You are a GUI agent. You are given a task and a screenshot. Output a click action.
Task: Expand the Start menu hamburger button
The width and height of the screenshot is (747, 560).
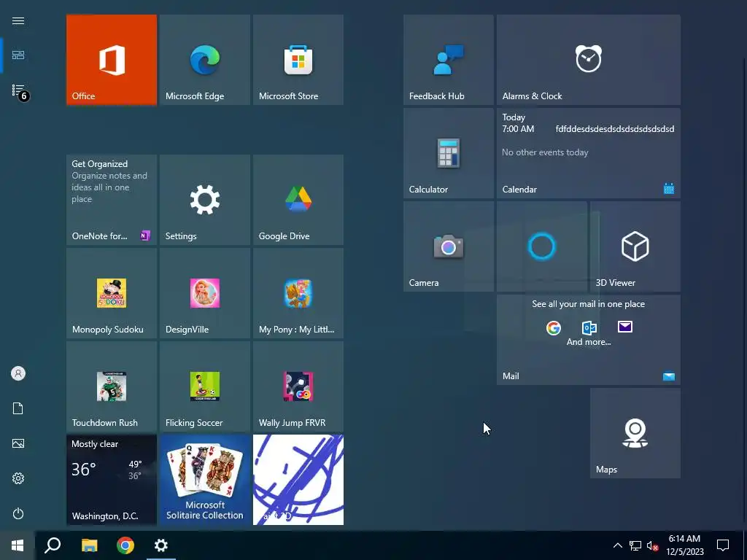tap(18, 20)
